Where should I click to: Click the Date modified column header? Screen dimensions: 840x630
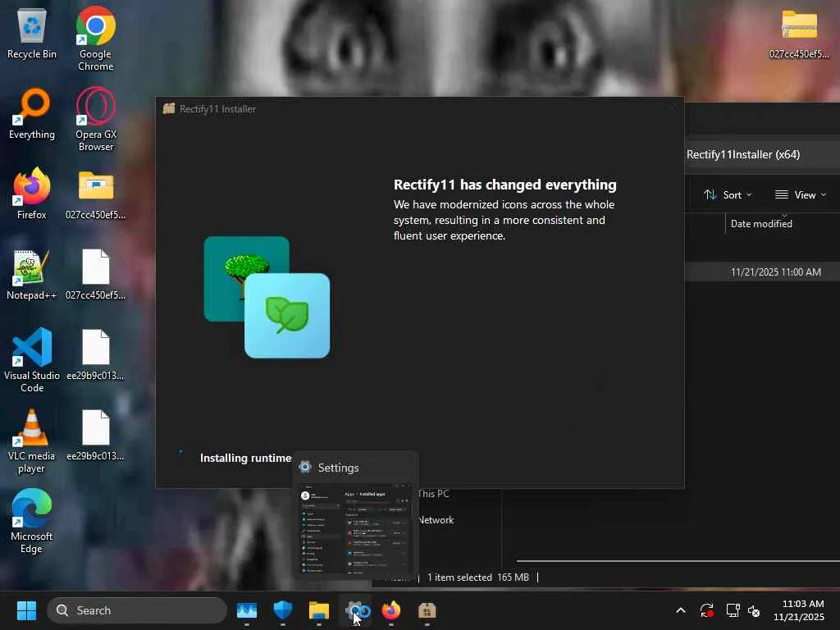coord(761,224)
